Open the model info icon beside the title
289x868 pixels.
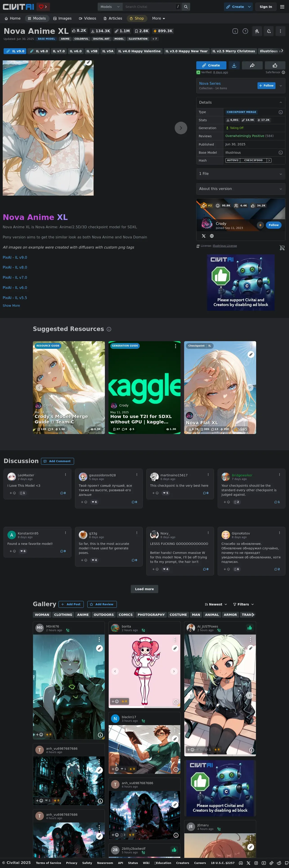tap(235, 31)
